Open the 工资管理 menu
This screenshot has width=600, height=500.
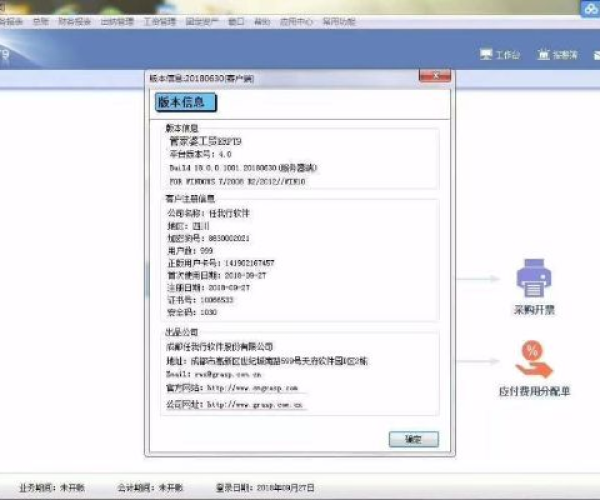[x=160, y=21]
